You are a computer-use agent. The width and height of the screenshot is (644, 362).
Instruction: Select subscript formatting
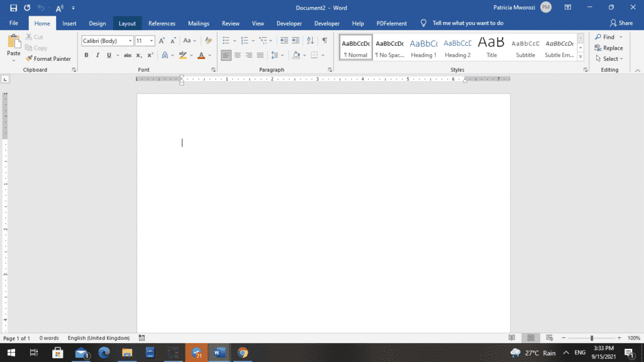(140, 55)
